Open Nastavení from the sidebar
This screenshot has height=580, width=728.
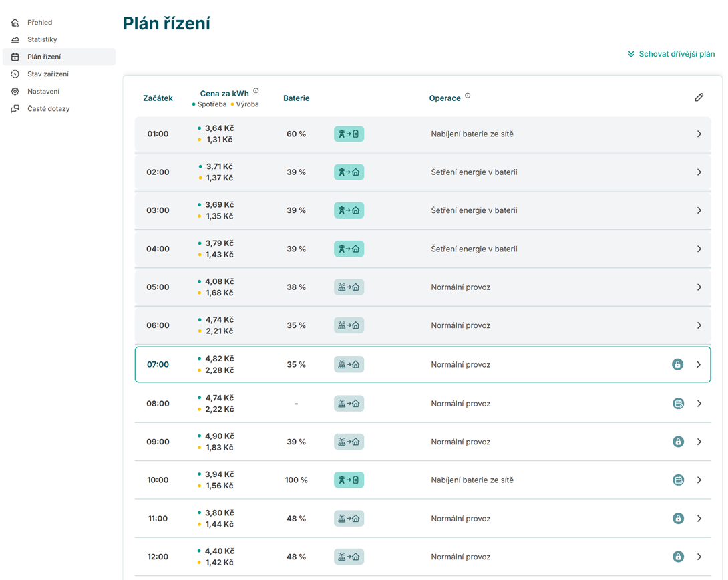(x=43, y=92)
